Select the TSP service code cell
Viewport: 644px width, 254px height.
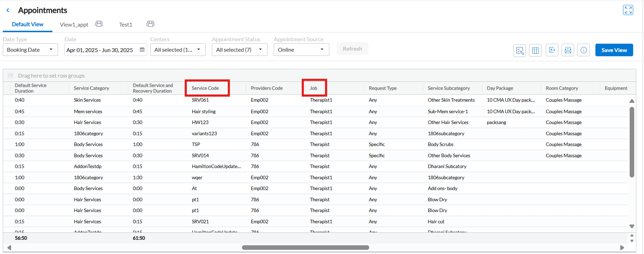(x=196, y=144)
